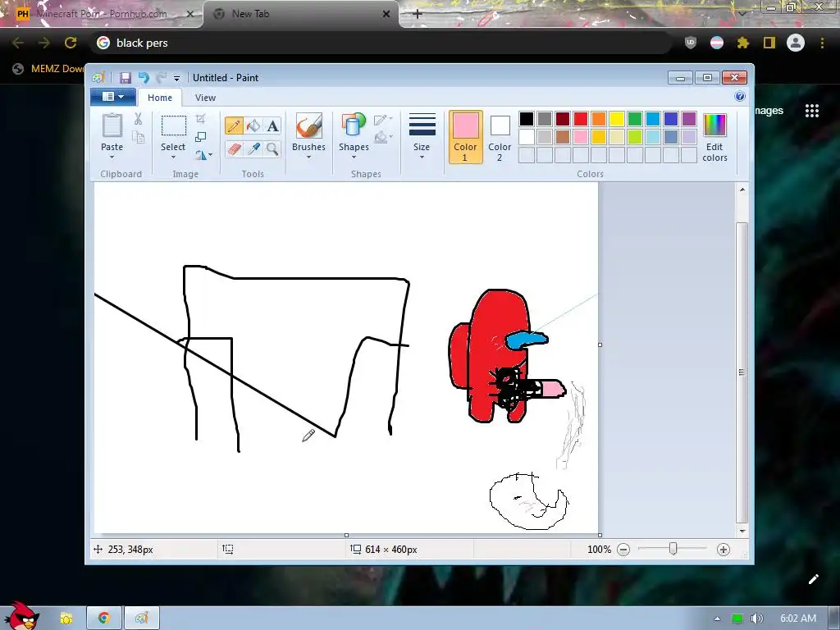Open MEMZ Download bookmark
The image size is (840, 630).
coord(50,69)
